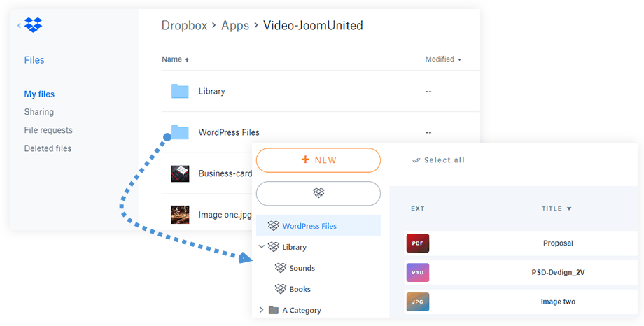Expand the A Category tree folder
The width and height of the screenshot is (644, 326).
click(x=262, y=310)
